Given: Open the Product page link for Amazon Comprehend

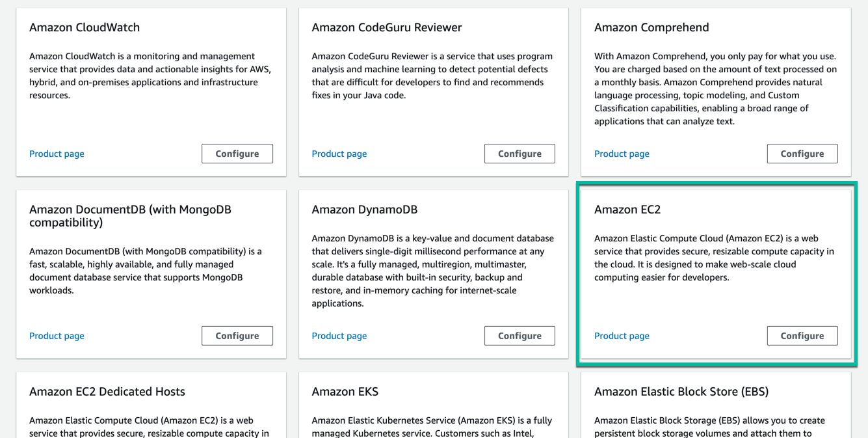Looking at the screenshot, I should (622, 154).
